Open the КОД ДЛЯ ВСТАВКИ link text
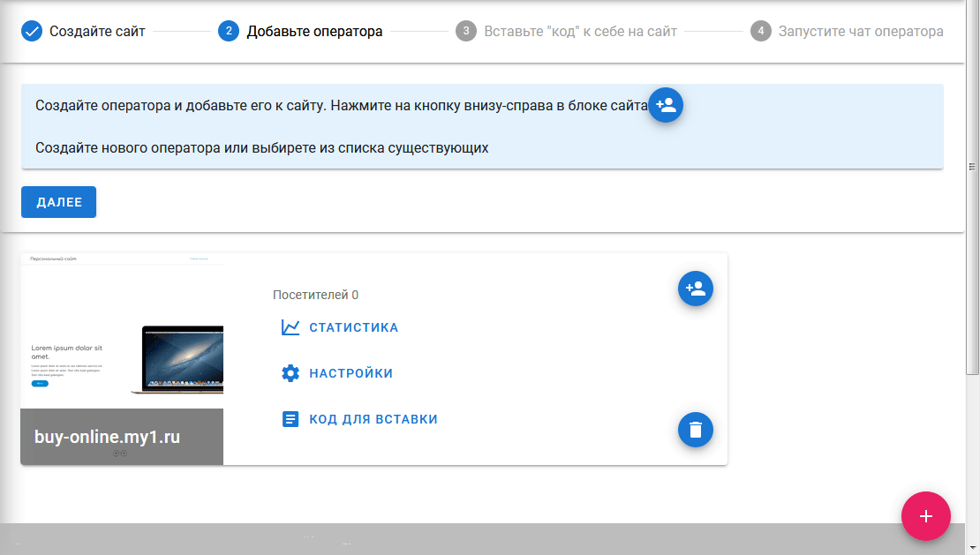 (373, 419)
